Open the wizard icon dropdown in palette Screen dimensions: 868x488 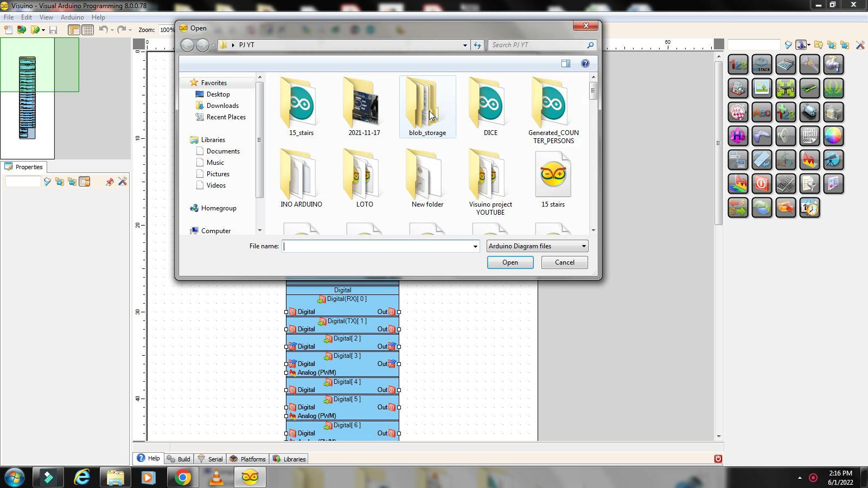coord(809,45)
